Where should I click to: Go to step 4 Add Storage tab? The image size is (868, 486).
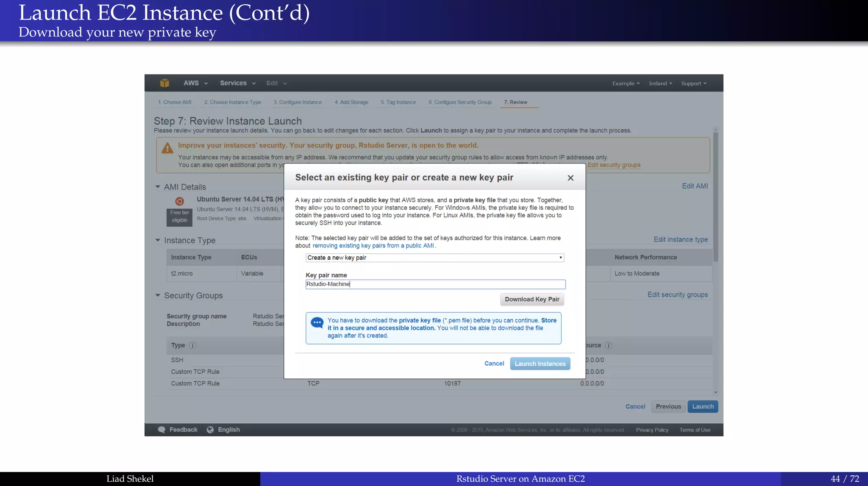pos(351,102)
